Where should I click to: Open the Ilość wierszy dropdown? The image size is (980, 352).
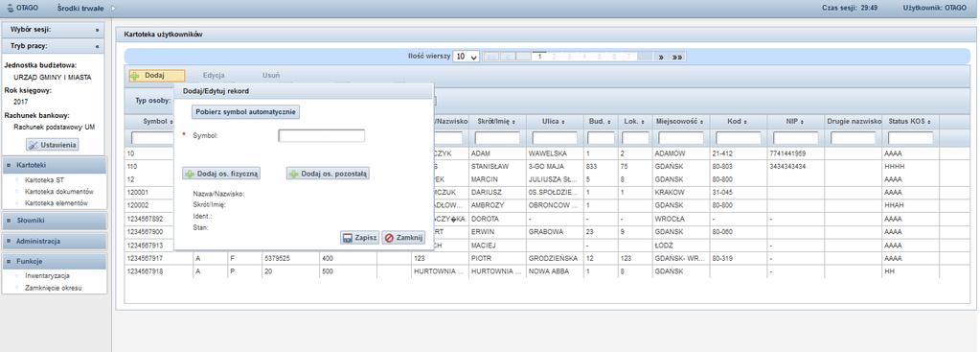point(467,57)
